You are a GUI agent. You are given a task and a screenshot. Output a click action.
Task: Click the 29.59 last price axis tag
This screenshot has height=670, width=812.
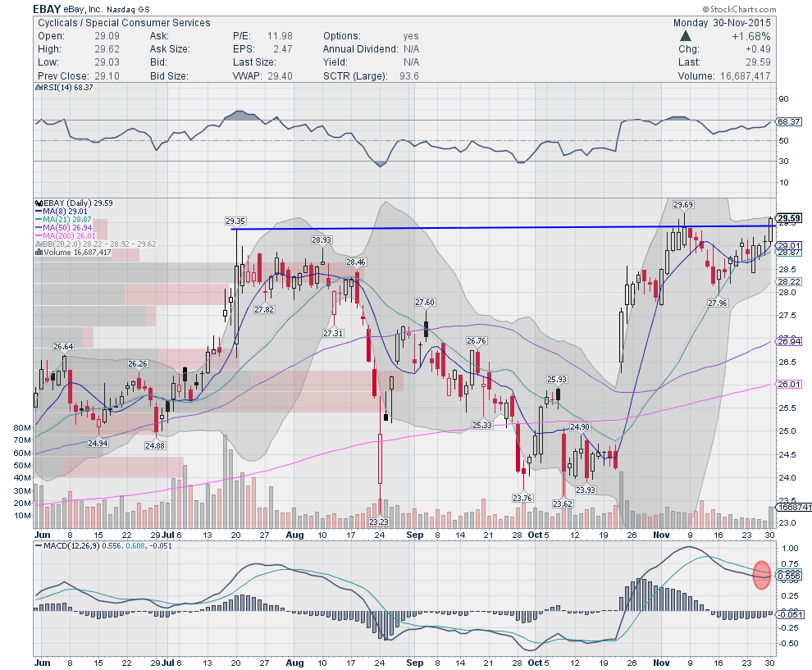tap(789, 218)
